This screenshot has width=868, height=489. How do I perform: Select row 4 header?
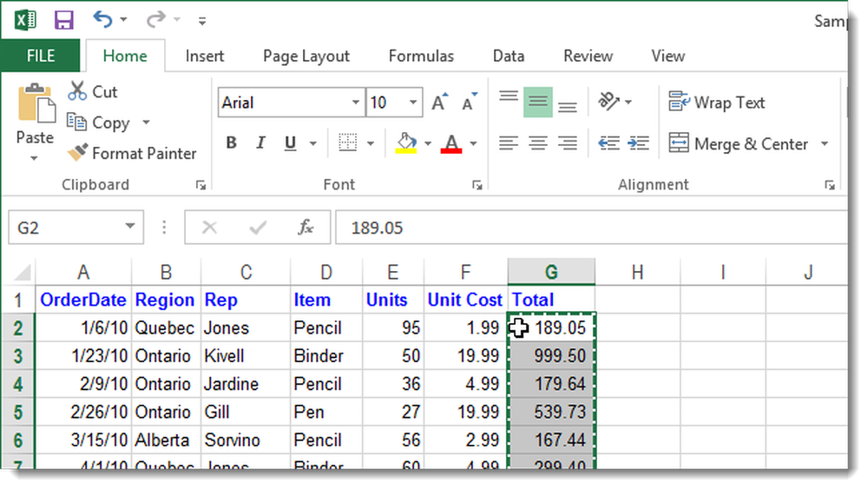click(17, 384)
